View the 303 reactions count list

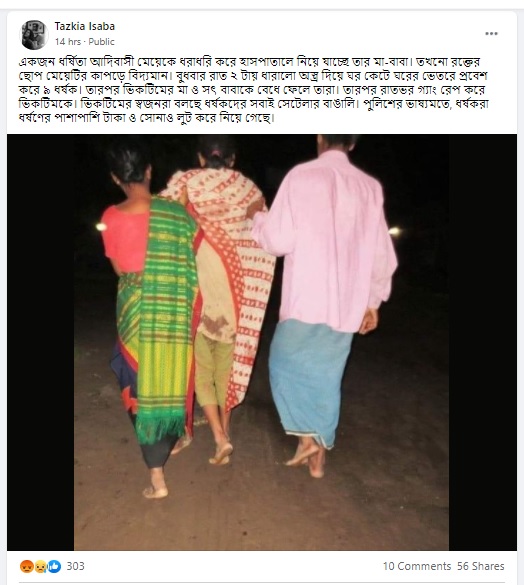75,566
